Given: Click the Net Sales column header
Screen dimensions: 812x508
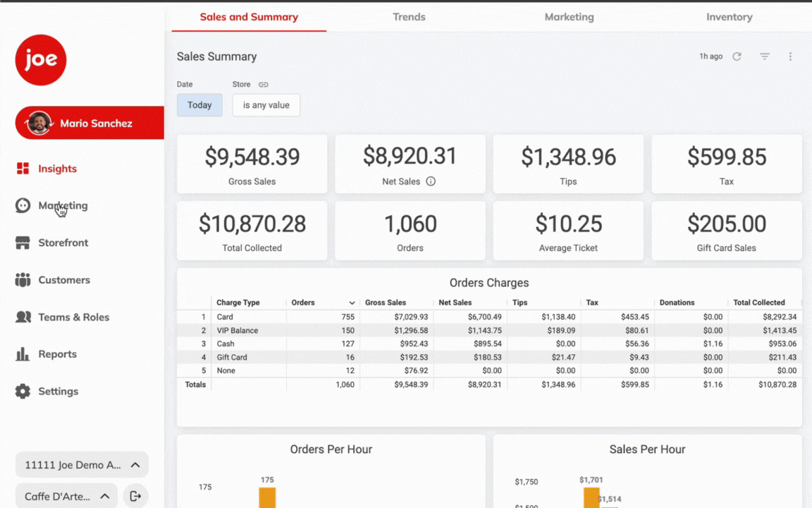Looking at the screenshot, I should point(455,303).
